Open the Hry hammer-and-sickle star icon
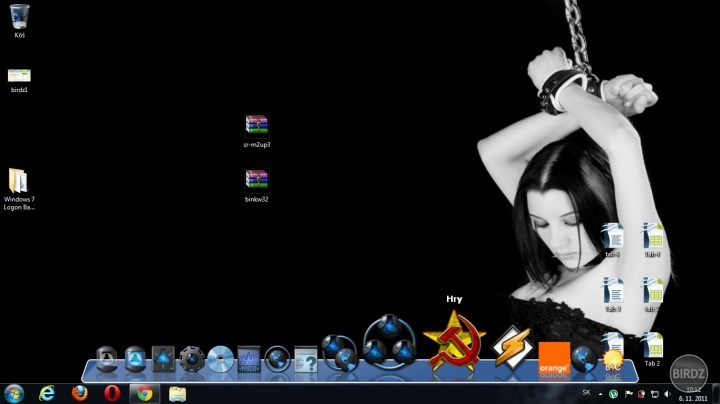The width and height of the screenshot is (720, 404). click(454, 340)
